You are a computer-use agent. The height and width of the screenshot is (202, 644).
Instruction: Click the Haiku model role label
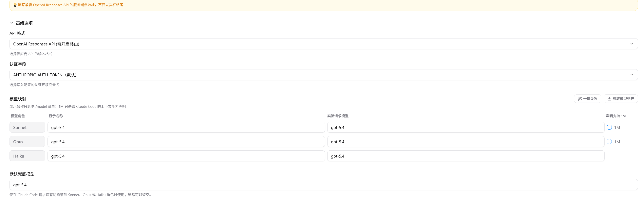click(27, 156)
